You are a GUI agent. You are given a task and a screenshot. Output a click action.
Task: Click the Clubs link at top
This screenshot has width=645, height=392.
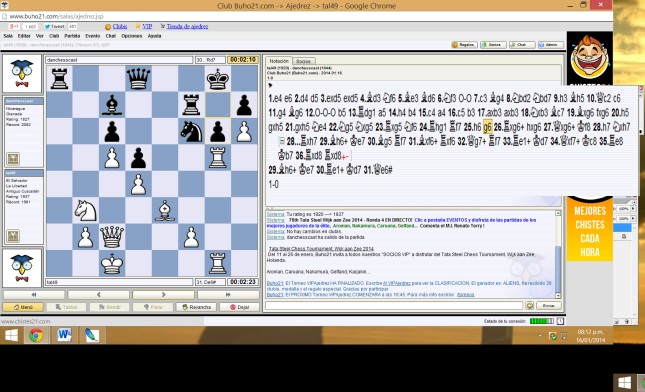click(120, 26)
